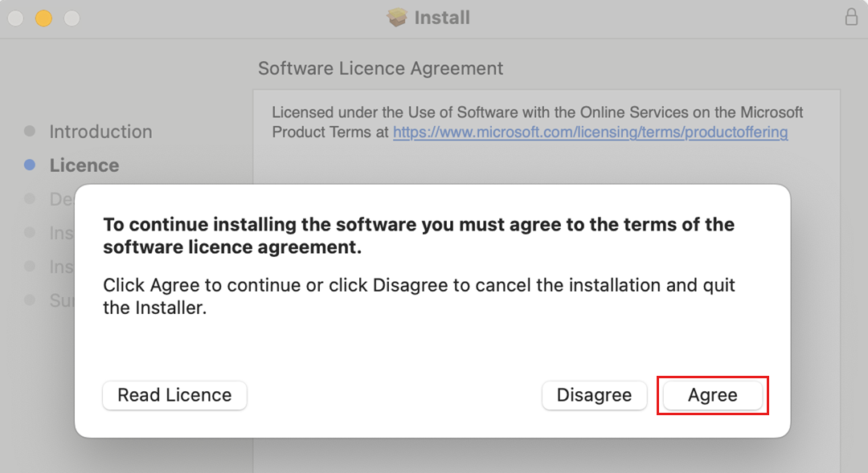Click the Destination step indicator dot

[x=31, y=198]
